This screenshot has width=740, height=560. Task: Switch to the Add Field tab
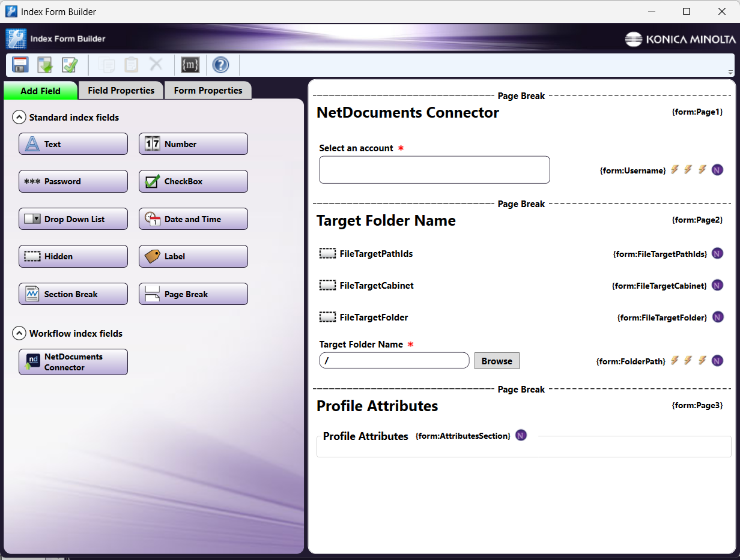[40, 91]
